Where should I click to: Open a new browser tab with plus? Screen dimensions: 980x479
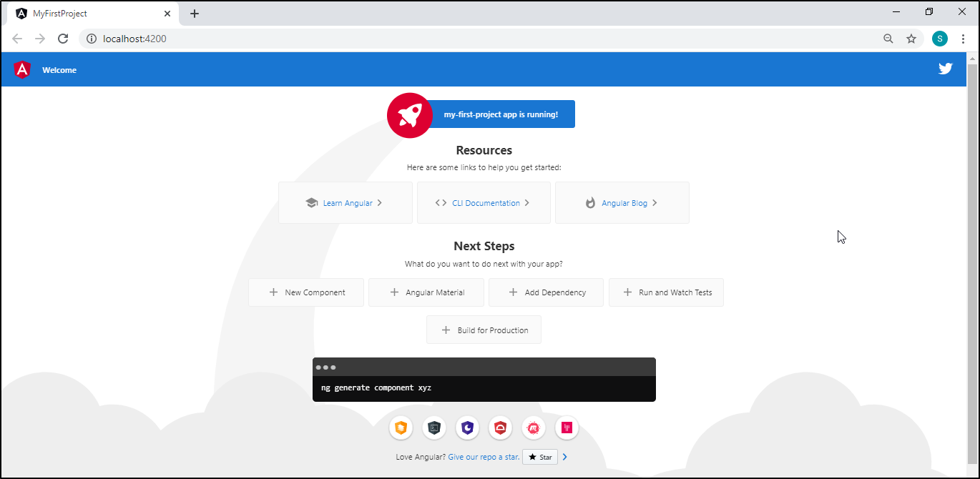coord(195,14)
